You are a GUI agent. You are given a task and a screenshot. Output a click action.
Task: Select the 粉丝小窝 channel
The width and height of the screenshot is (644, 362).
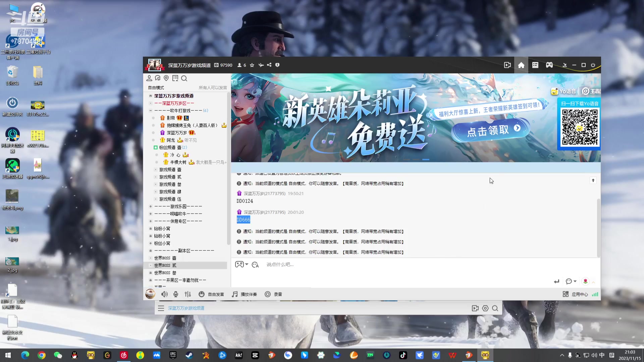(162, 243)
